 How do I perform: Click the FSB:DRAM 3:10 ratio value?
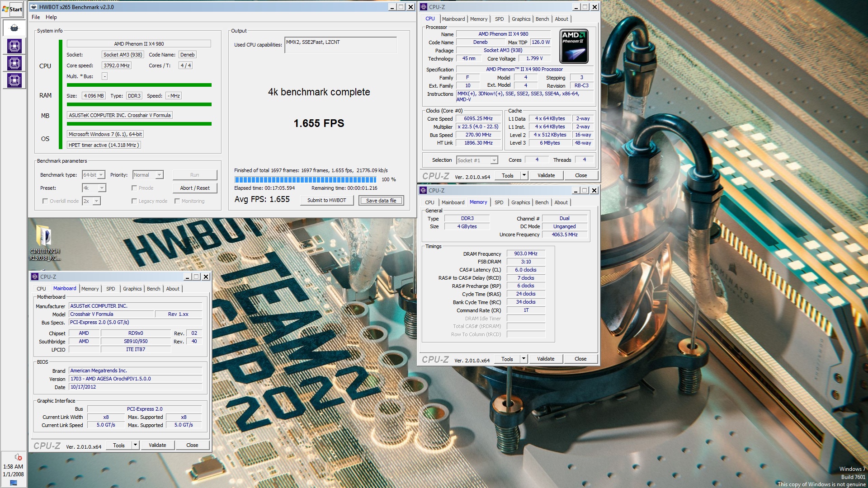tap(526, 262)
